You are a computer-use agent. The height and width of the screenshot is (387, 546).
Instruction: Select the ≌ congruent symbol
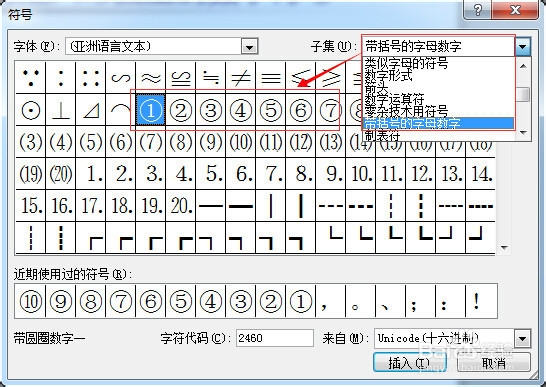point(181,78)
